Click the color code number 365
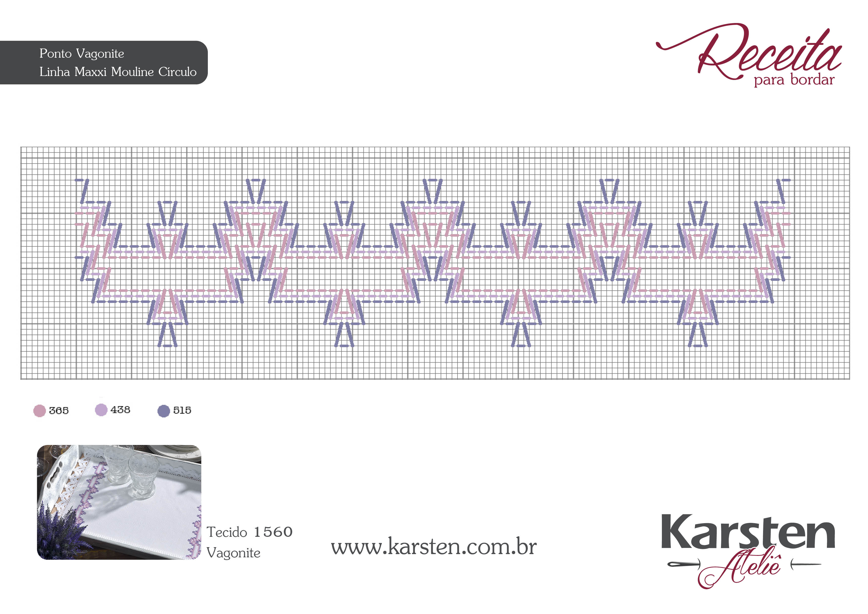The width and height of the screenshot is (868, 614). [59, 411]
